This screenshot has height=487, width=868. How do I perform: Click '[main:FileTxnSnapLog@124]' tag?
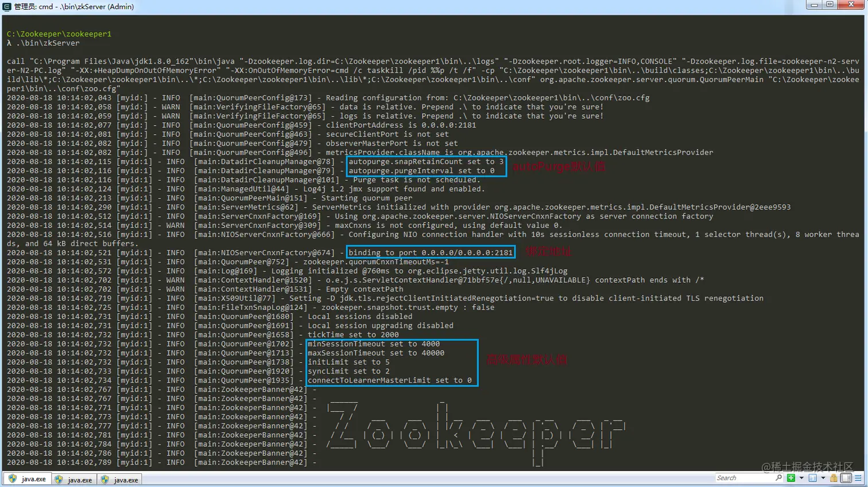(251, 307)
